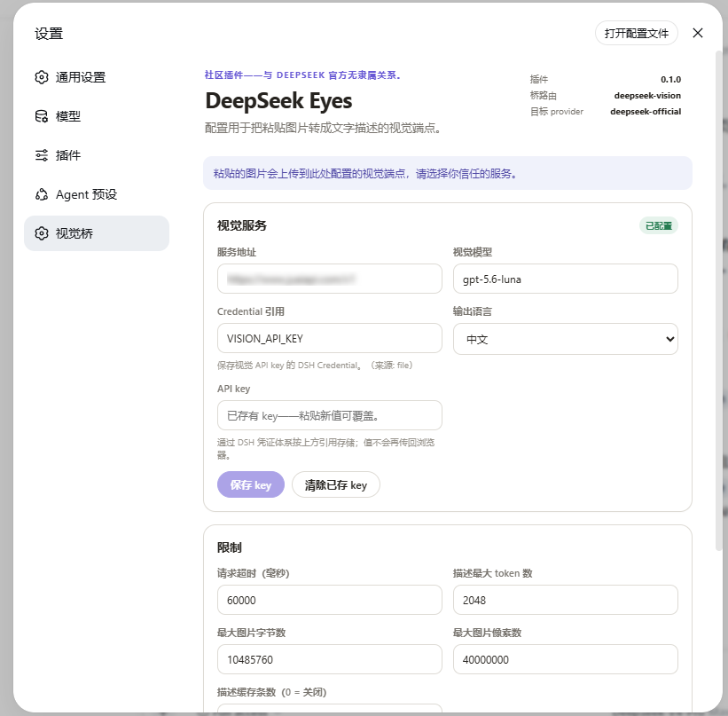Screen dimensions: 728x716
Task: Click the deepseek-official provider value
Action: [x=646, y=112]
